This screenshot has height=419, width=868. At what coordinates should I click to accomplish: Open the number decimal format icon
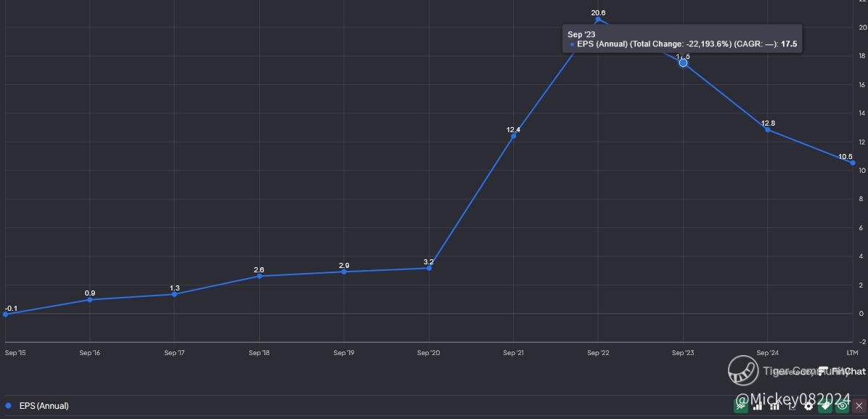[x=792, y=407]
